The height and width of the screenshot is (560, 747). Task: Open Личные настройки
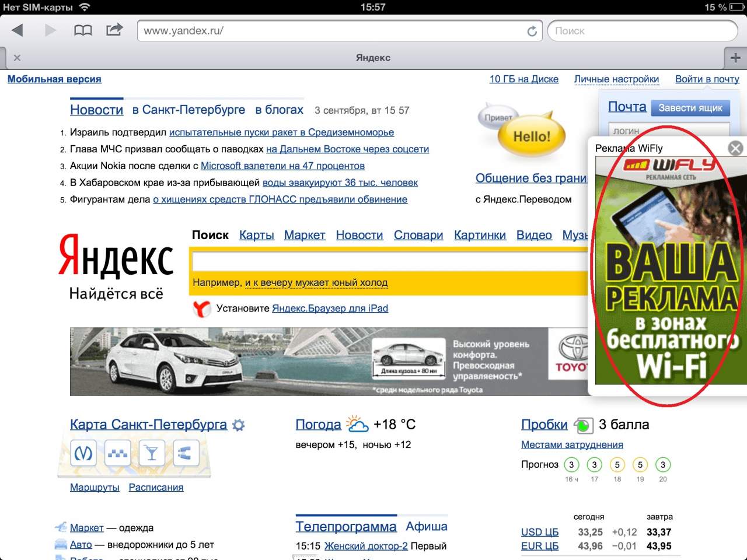pos(616,79)
